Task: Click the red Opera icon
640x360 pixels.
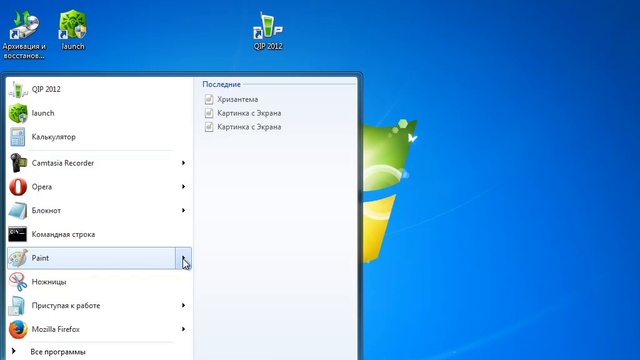Action: click(18, 187)
